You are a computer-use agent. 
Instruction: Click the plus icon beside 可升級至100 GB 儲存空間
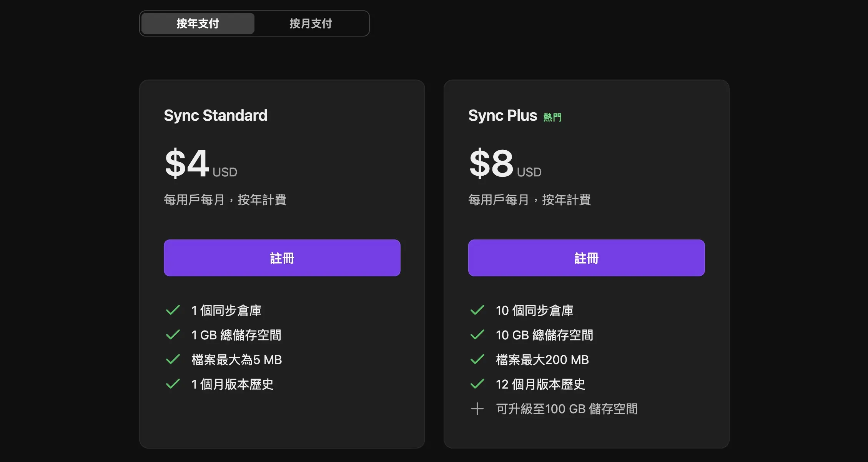tap(477, 409)
